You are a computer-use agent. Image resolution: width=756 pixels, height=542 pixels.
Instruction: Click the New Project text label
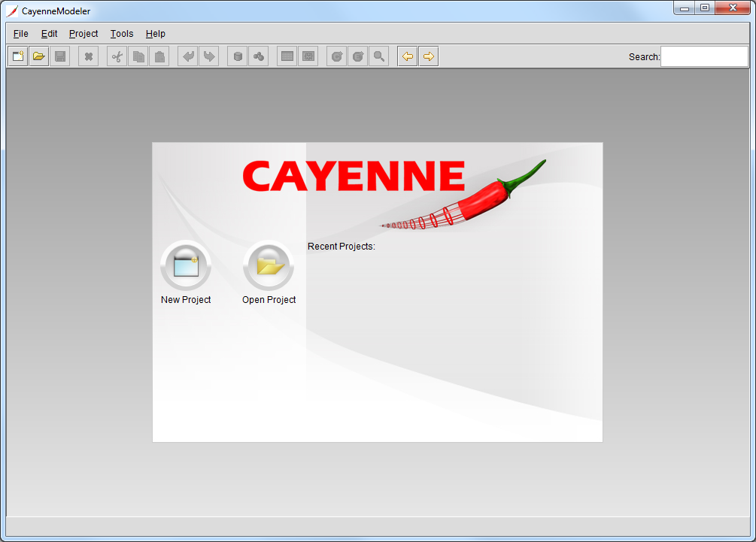click(x=186, y=300)
